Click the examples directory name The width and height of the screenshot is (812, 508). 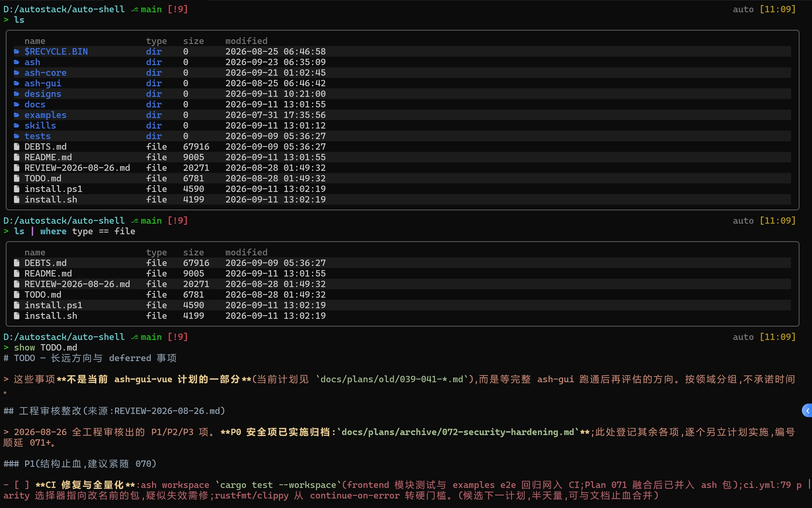[45, 115]
